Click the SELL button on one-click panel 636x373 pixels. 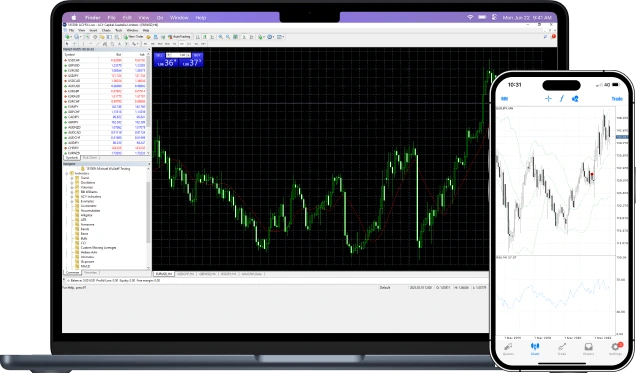(159, 55)
